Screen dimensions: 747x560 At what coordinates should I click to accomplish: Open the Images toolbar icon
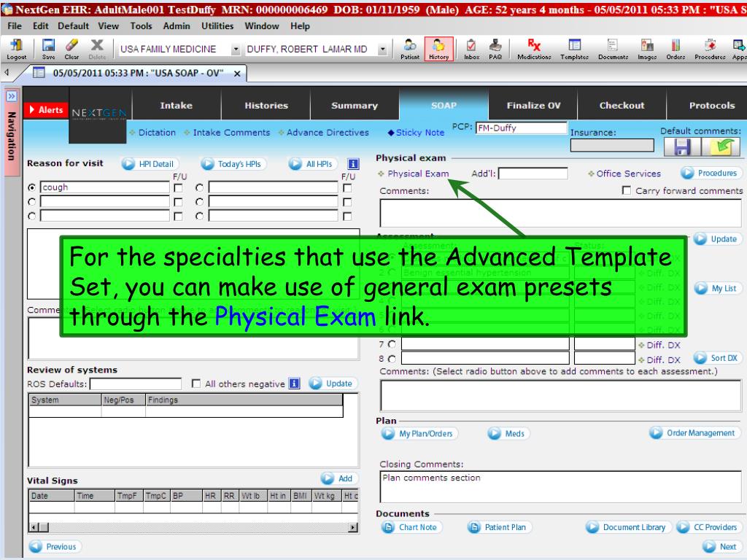pos(647,49)
